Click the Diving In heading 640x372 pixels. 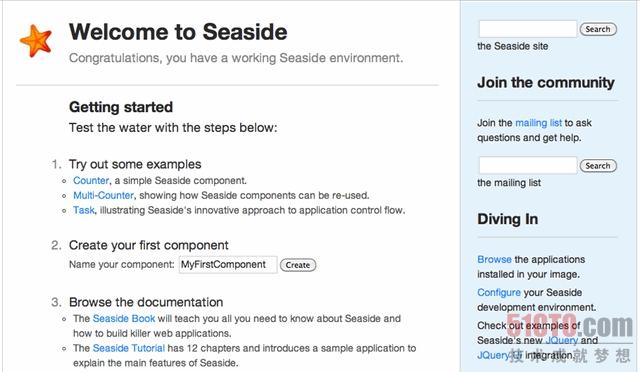pyautogui.click(x=507, y=219)
